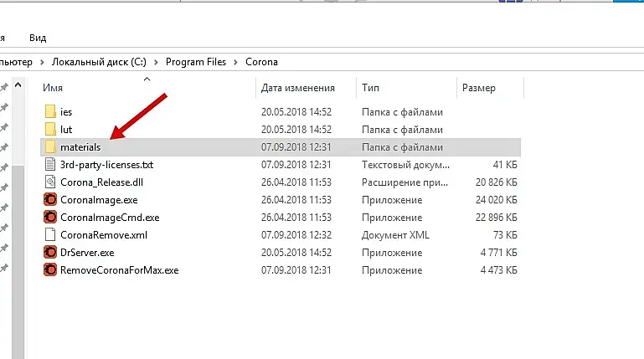
Task: Click the RemoveCoronaForMax.exe application icon
Action: point(50,270)
